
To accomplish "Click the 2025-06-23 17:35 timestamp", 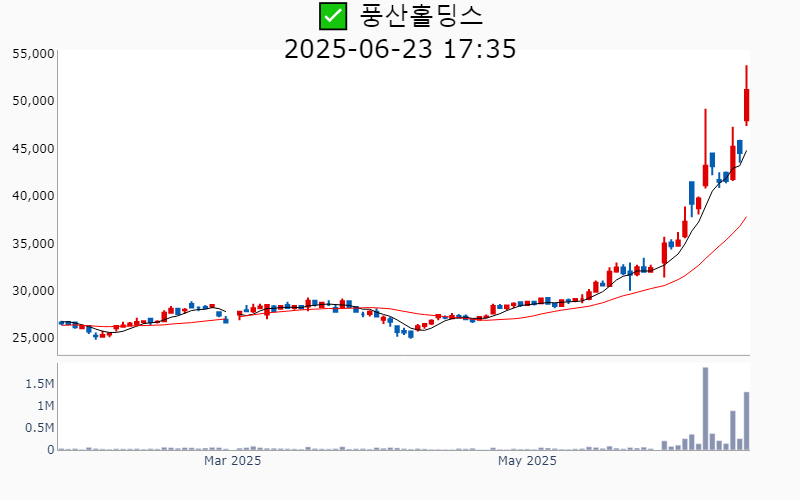I will pyautogui.click(x=400, y=49).
